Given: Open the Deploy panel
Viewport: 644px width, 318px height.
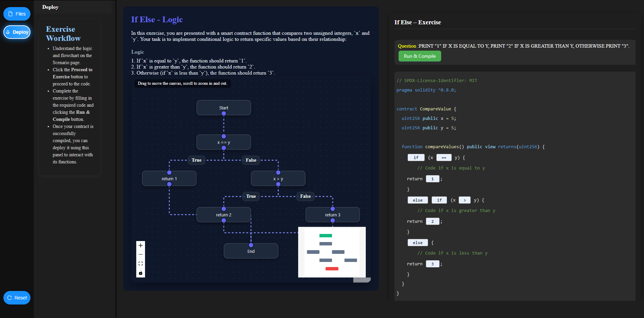Looking at the screenshot, I should coord(17,32).
